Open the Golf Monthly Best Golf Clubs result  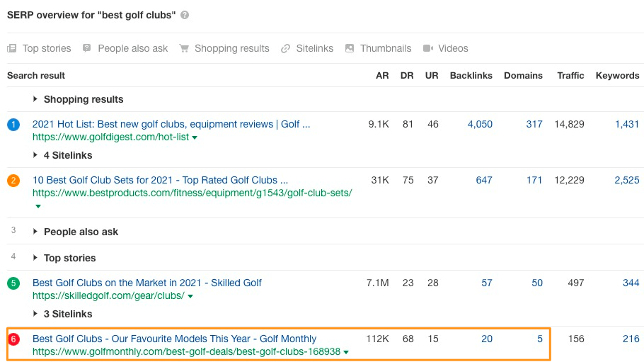(175, 339)
